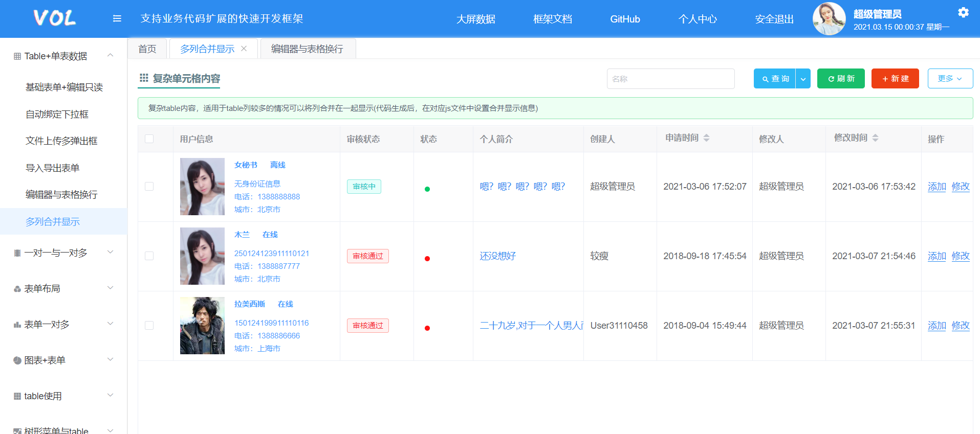Open the 更多 dropdown
Viewport: 980px width, 434px height.
[x=950, y=79]
